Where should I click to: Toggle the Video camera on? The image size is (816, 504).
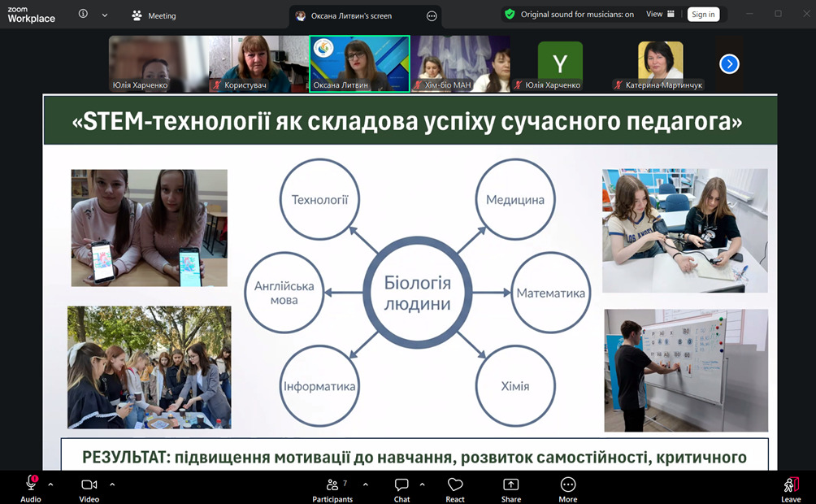click(x=89, y=487)
